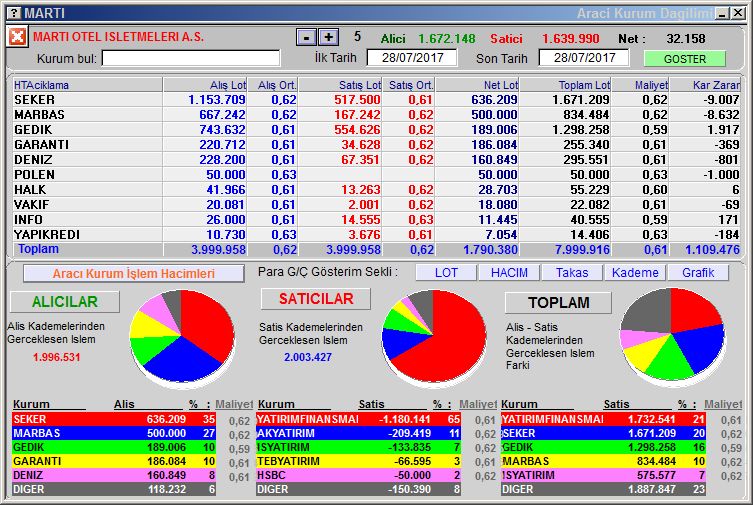Click the red YATIRIMFINANSMAI 1.732.541 total row
This screenshot has width=753, height=505.
pyautogui.click(x=603, y=419)
